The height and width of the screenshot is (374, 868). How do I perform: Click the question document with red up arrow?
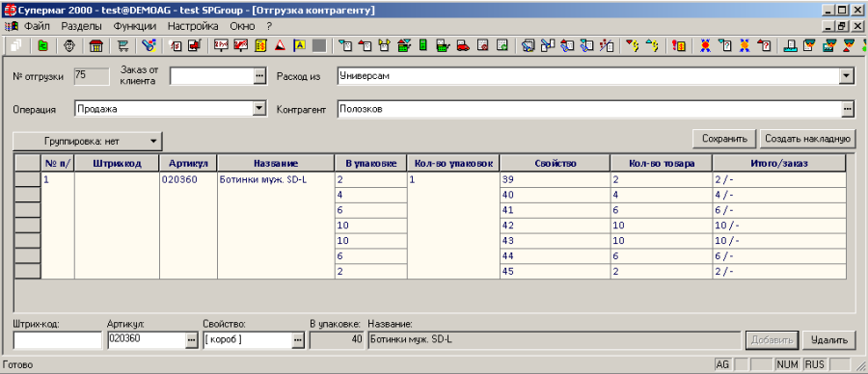764,46
